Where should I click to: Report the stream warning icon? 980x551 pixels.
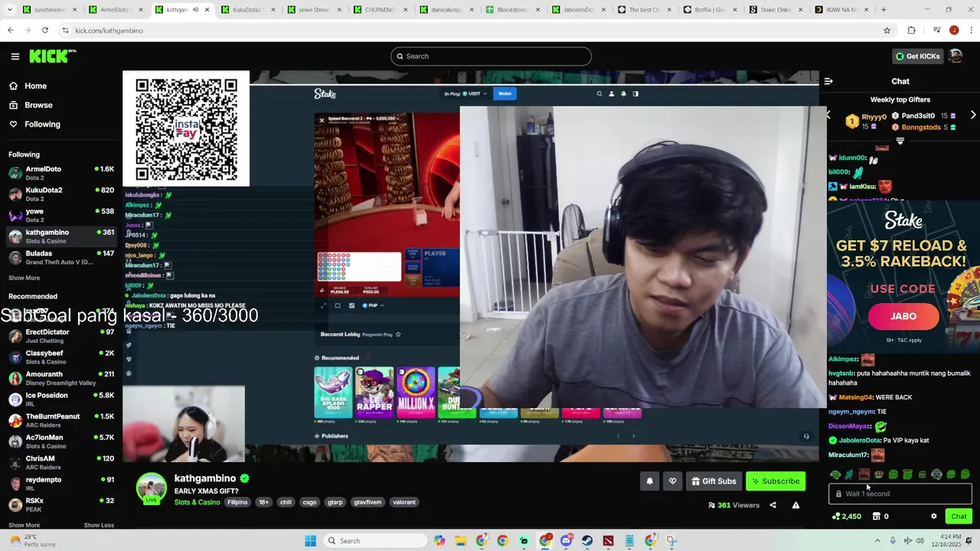[796, 505]
